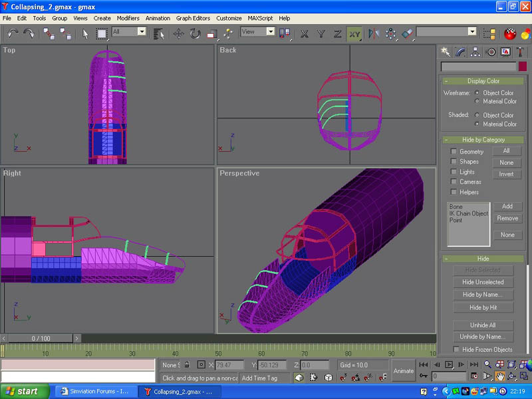Viewport: 532px width, 399px height.
Task: Click the Hide Unselected button
Action: [483, 282]
